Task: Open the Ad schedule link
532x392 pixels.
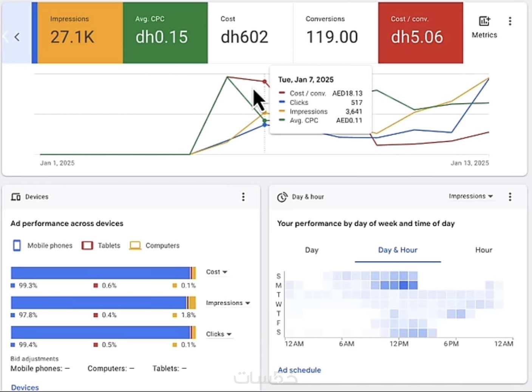Action: coord(299,370)
